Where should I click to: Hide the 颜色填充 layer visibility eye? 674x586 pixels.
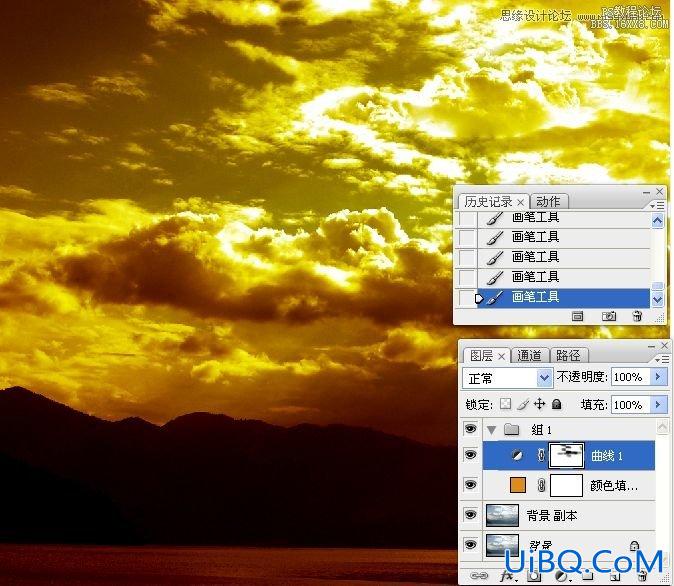click(471, 485)
